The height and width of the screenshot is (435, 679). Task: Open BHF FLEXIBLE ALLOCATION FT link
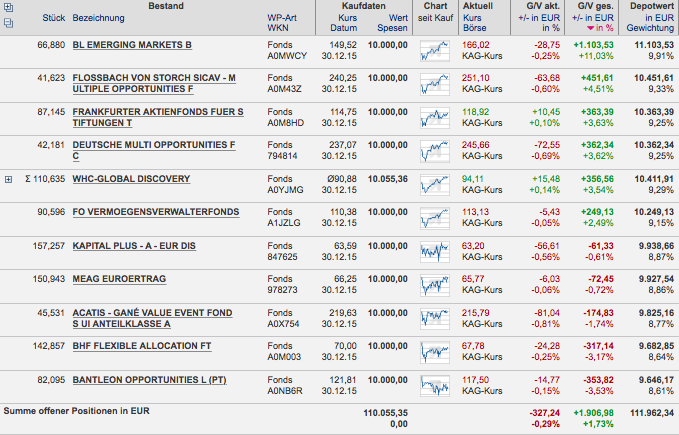click(142, 346)
